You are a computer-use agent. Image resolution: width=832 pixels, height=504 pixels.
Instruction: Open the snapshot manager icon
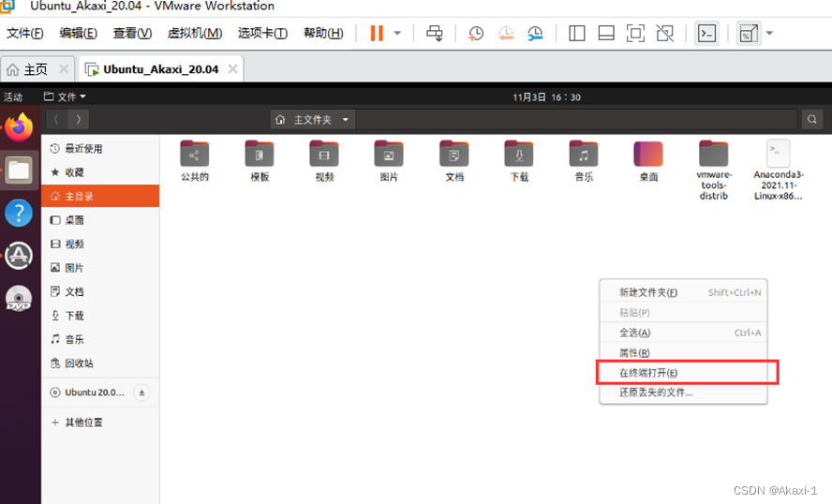click(x=535, y=34)
